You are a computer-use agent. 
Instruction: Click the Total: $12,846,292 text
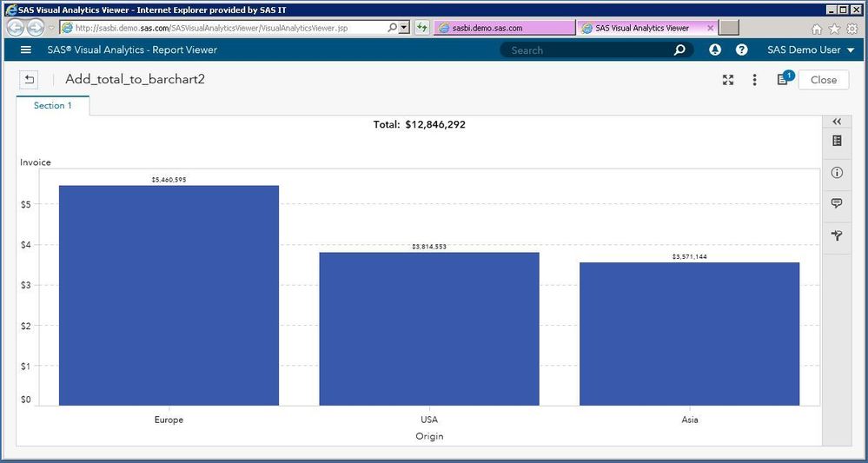point(419,124)
